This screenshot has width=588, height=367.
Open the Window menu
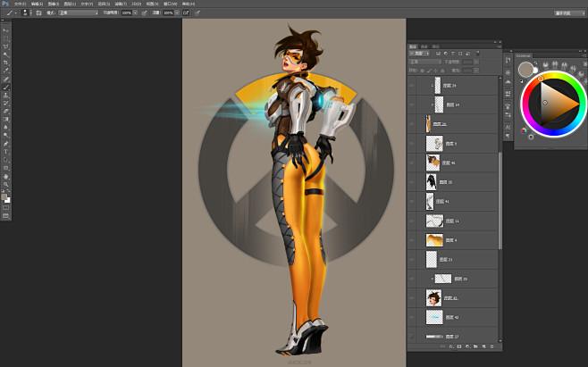point(170,4)
